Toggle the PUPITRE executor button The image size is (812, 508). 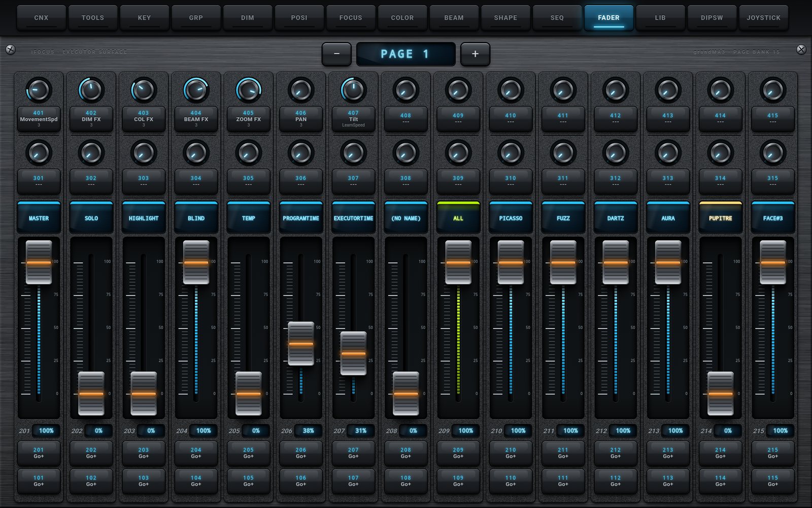[720, 217]
